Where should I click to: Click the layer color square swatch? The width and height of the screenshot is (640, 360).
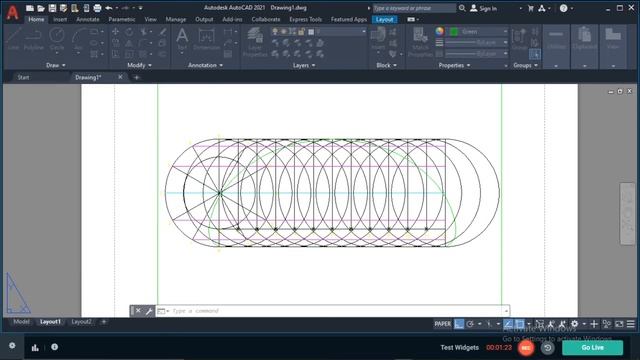pos(311,31)
